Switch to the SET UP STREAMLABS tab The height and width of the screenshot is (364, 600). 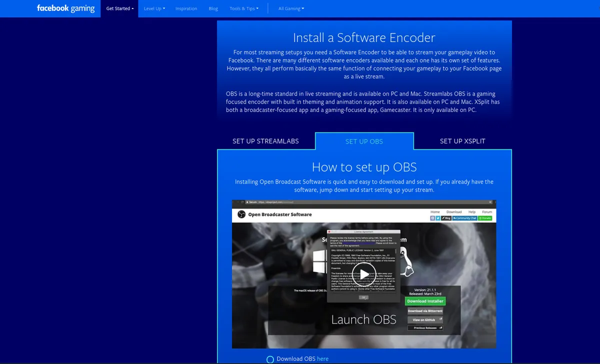click(x=265, y=141)
